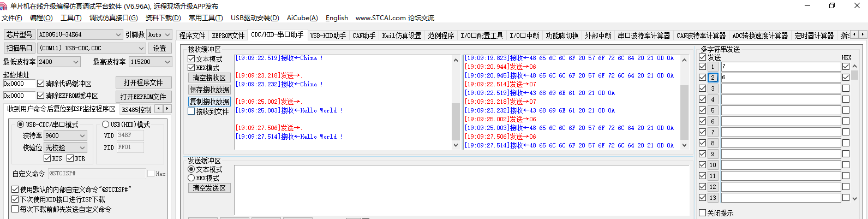868x219 pixels.
Task: Select USB-CDC/串口模式 radio button
Action: click(x=20, y=125)
